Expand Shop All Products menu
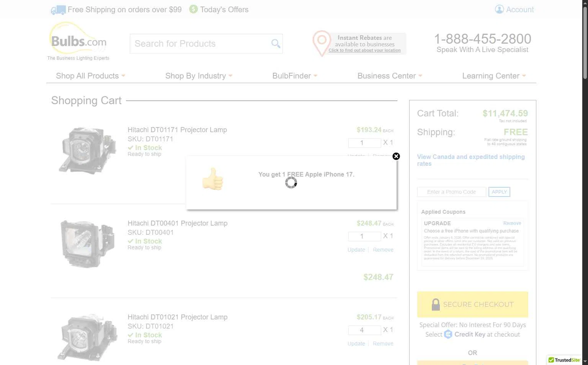This screenshot has width=588, height=365. pos(90,76)
